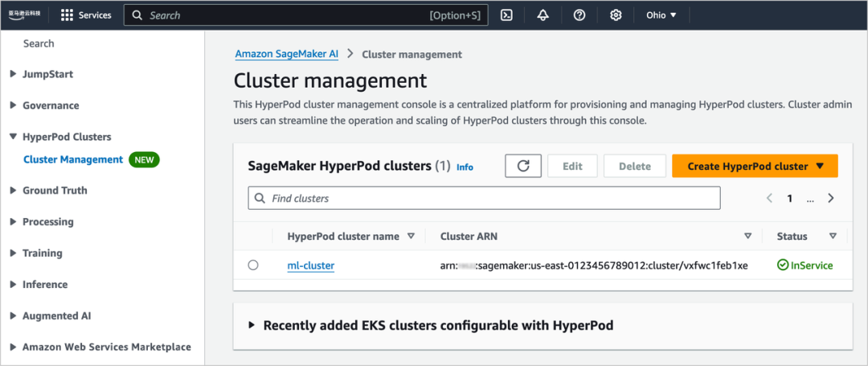The image size is (868, 366).
Task: Select page 1 in pagination
Action: pyautogui.click(x=790, y=198)
